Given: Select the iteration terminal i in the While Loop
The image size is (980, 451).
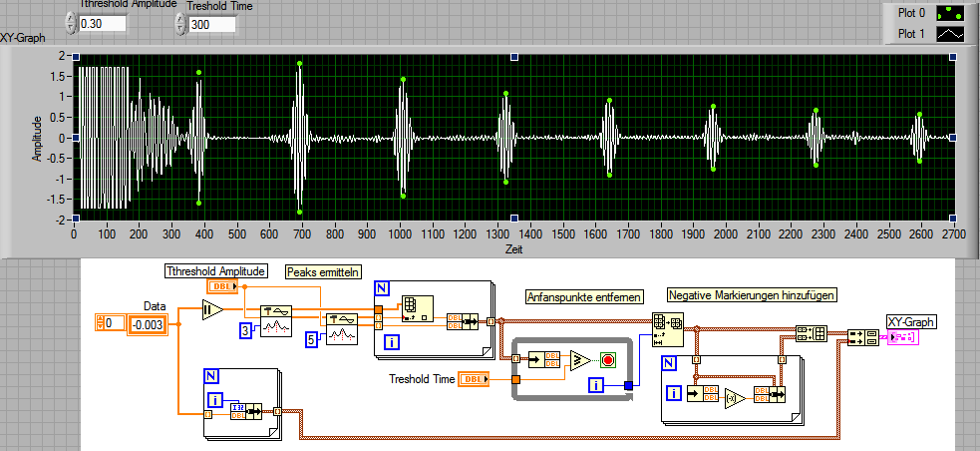Looking at the screenshot, I should click(597, 386).
